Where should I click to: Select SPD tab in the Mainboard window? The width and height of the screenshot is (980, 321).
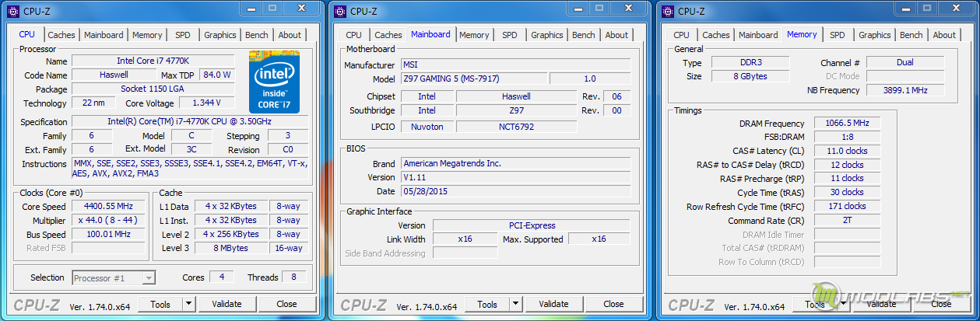click(510, 35)
